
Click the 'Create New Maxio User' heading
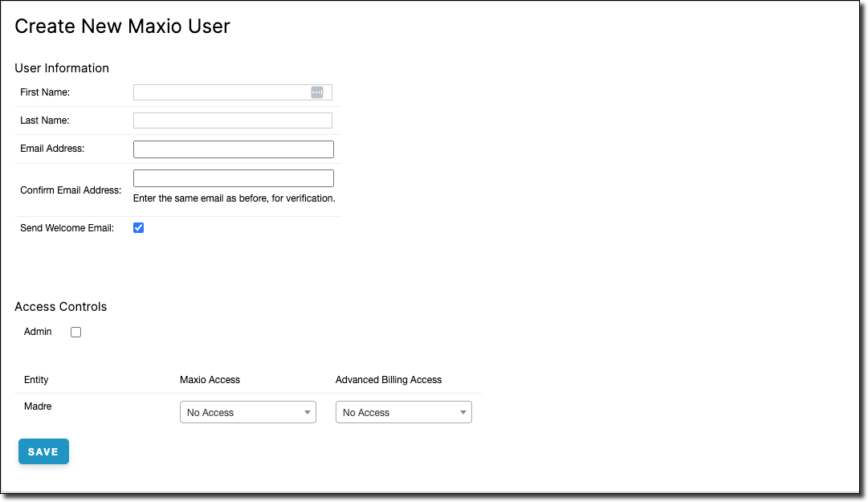122,26
